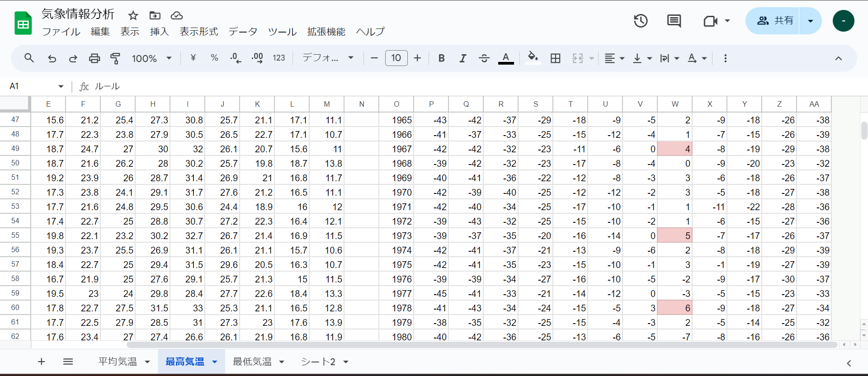Open the fill color picker
Screen dimensions: 868x376
(533, 58)
